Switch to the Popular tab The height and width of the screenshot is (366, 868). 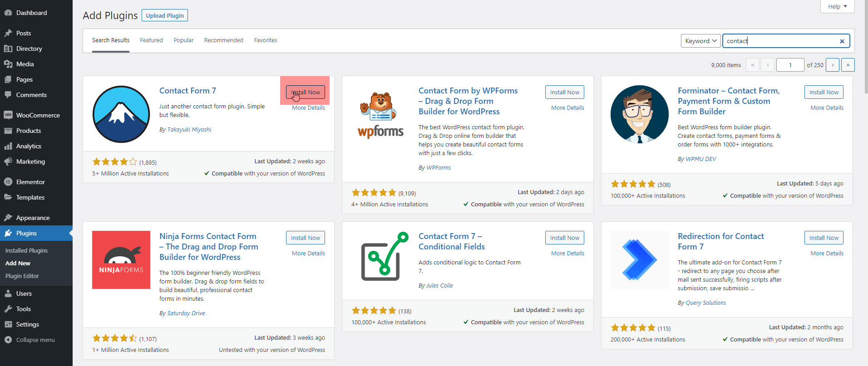183,40
